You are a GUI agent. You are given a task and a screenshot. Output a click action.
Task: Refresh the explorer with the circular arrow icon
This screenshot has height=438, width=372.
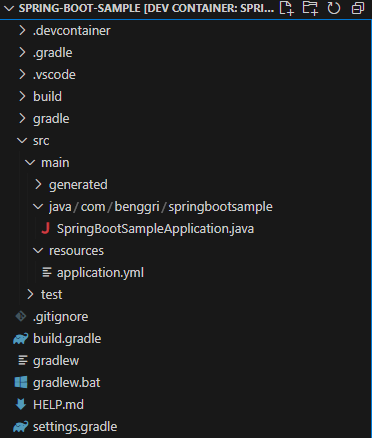pos(334,8)
